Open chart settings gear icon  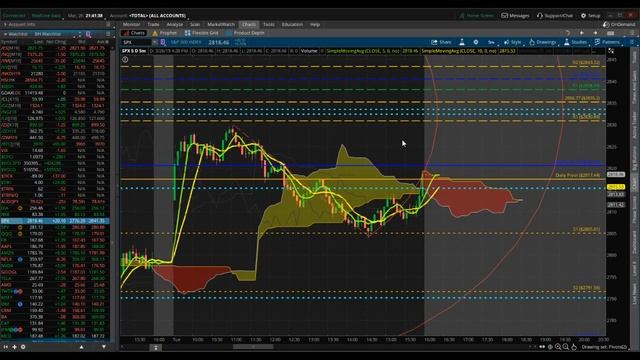(476, 42)
